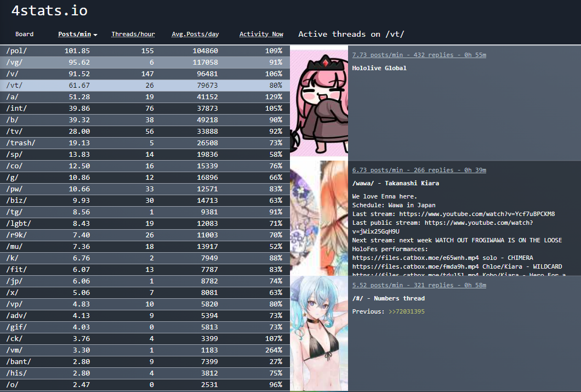Click "Active threads on /vt/" heading
This screenshot has height=392, width=581.
[351, 34]
